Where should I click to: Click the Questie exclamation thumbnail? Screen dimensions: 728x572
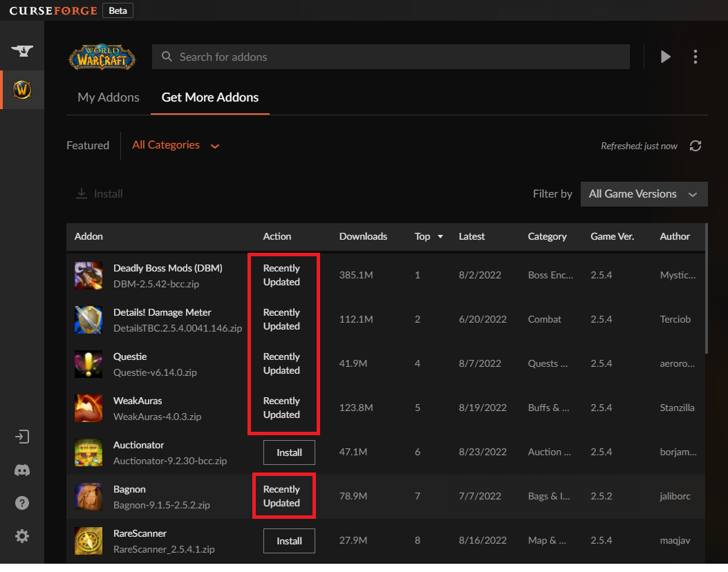coord(88,363)
